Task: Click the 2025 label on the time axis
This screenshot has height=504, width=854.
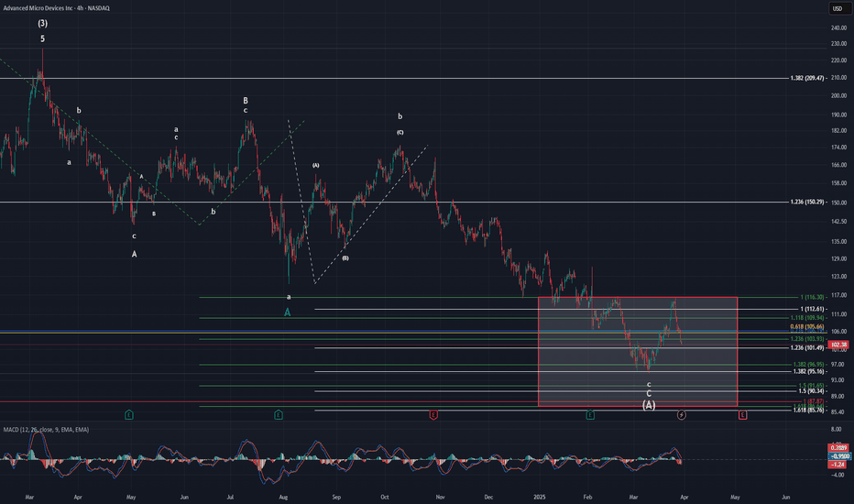Action: click(540, 498)
